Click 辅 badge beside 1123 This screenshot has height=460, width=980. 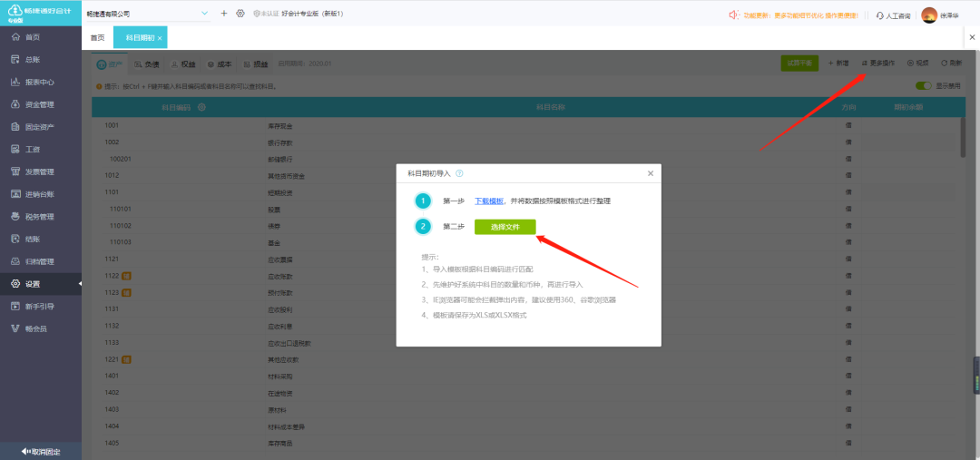(125, 292)
